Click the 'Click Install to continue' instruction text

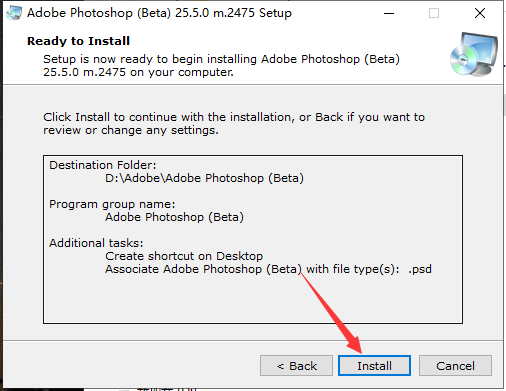pyautogui.click(x=234, y=124)
